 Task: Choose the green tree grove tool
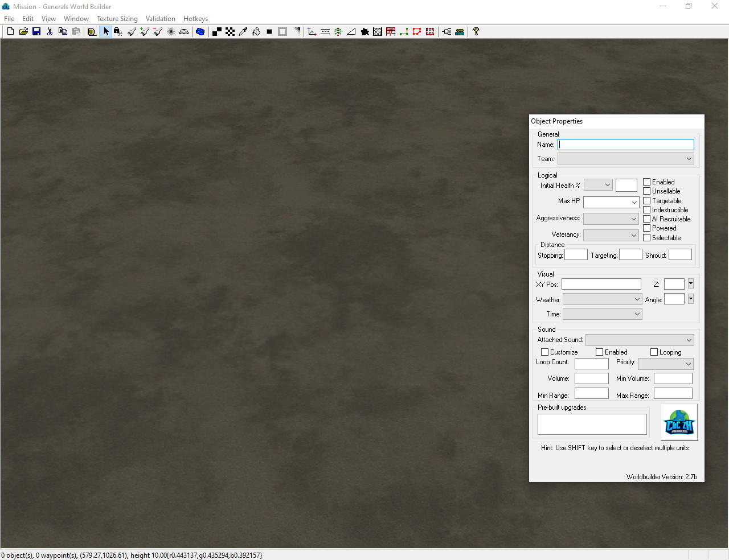click(x=338, y=32)
